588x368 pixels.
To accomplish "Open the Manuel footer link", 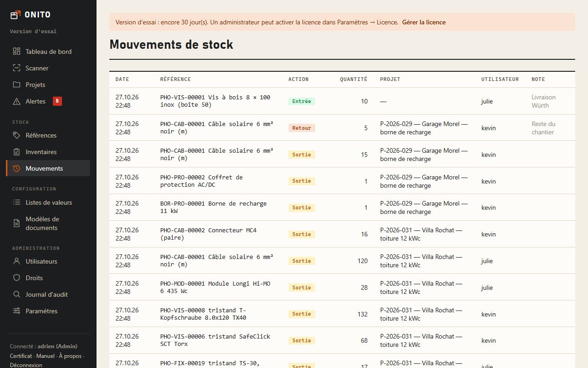I will click(x=45, y=356).
